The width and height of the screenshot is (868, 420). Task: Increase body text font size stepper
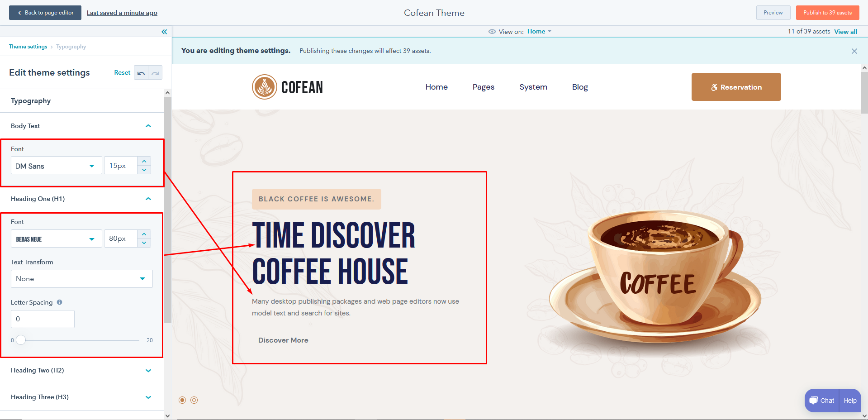click(x=144, y=161)
